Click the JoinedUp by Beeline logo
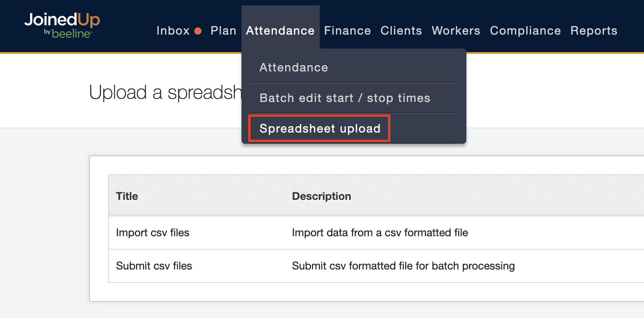This screenshot has height=318, width=644. pos(62,25)
